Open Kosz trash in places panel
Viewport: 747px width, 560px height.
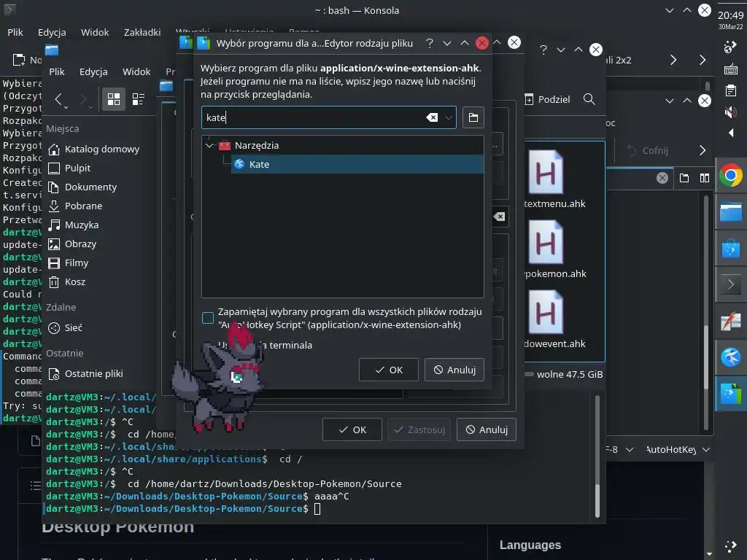[67, 282]
